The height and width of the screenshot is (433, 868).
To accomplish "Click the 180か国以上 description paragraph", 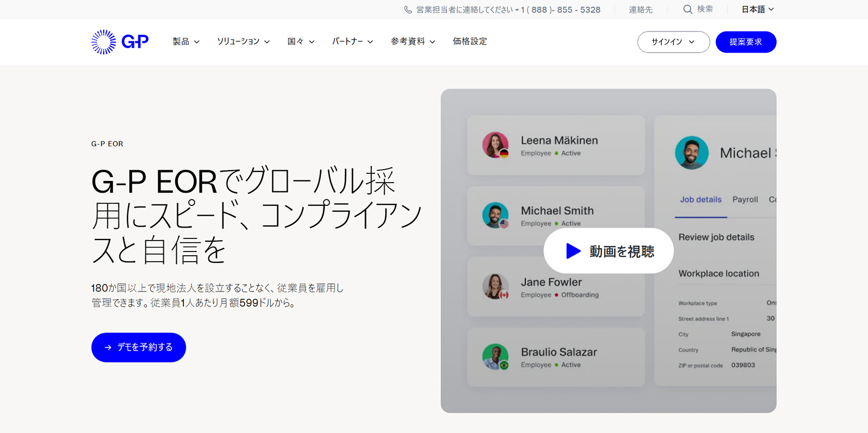I will tap(217, 295).
